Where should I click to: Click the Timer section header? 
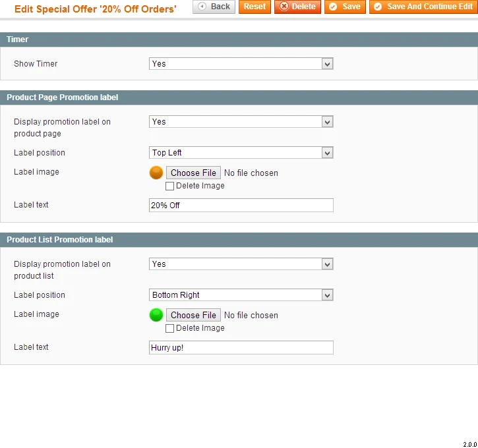[x=18, y=40]
